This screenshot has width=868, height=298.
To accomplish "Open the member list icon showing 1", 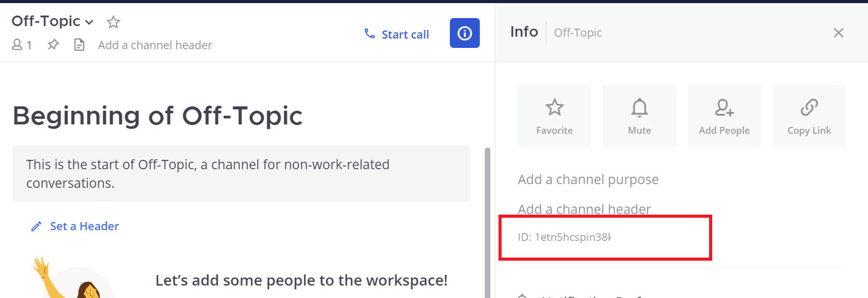I will click(22, 45).
